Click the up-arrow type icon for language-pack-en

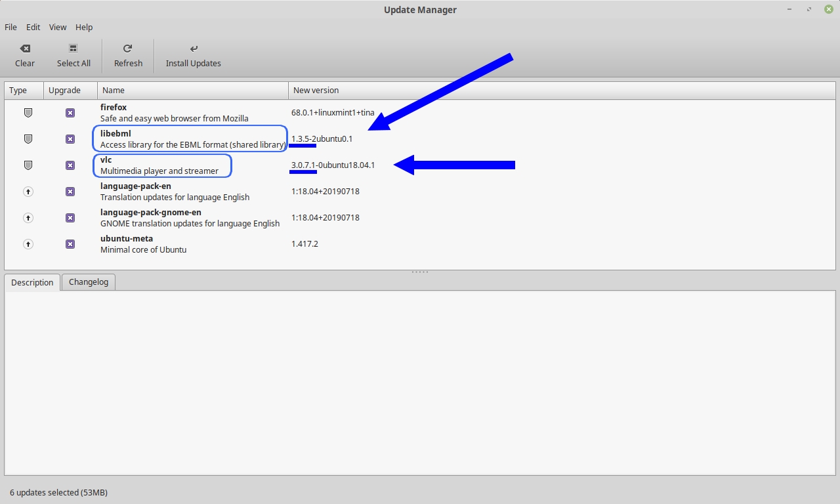point(28,192)
